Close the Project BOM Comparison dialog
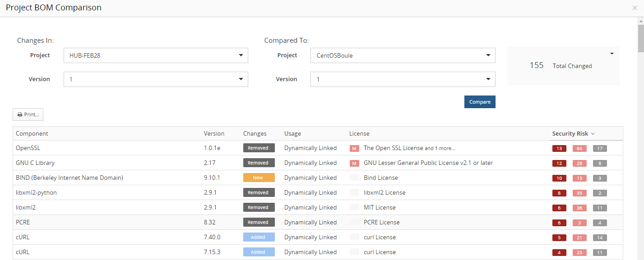Screen dimensions: 644x260 [x=635, y=8]
